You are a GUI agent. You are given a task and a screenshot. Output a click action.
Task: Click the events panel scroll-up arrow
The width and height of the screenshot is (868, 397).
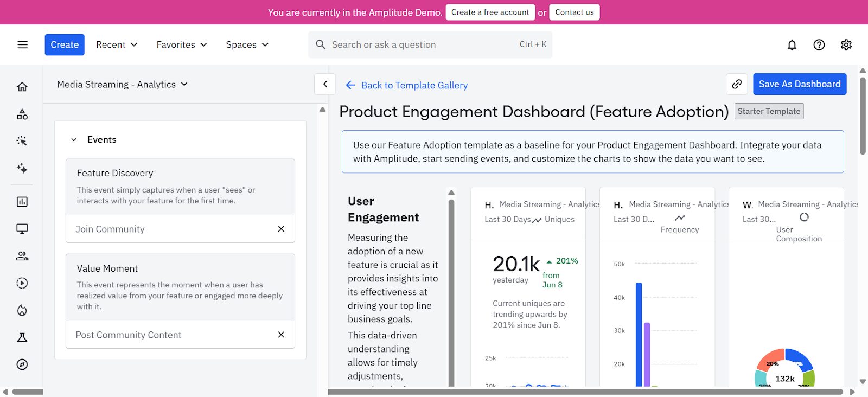click(x=322, y=110)
